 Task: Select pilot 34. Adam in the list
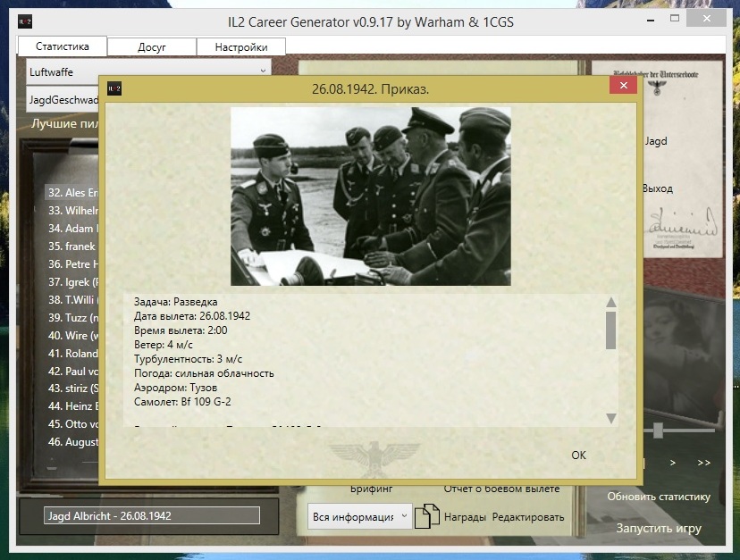pos(72,229)
